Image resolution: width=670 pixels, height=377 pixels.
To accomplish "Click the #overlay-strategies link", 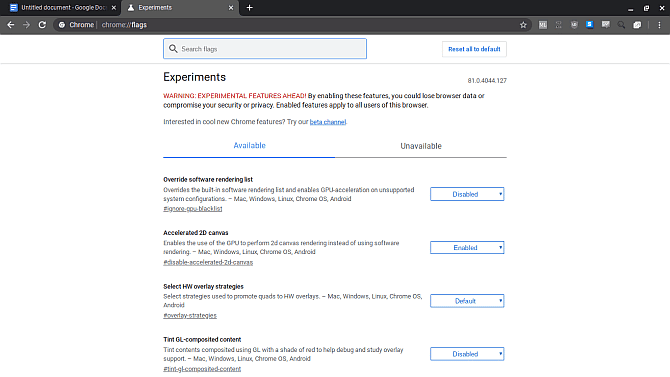I will click(x=190, y=315).
